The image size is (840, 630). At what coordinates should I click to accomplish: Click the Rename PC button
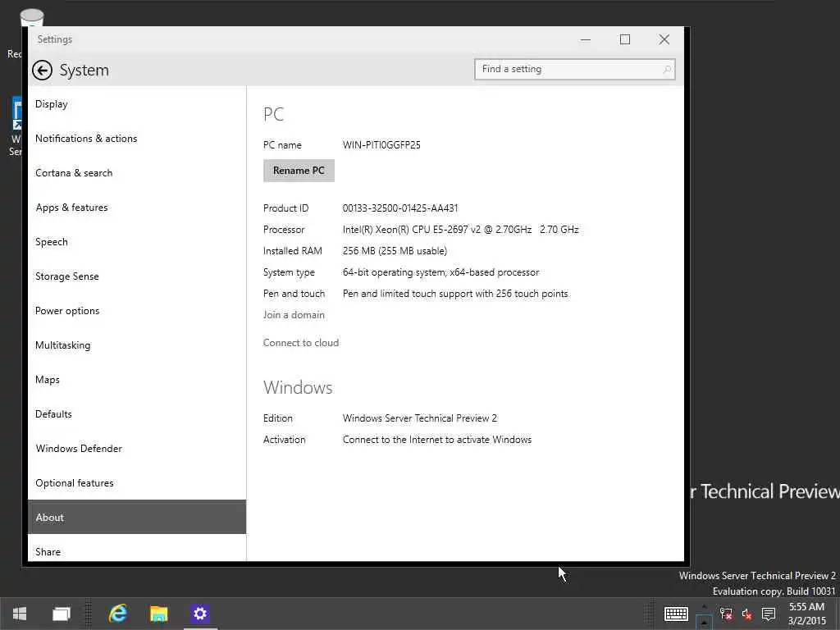pyautogui.click(x=299, y=171)
